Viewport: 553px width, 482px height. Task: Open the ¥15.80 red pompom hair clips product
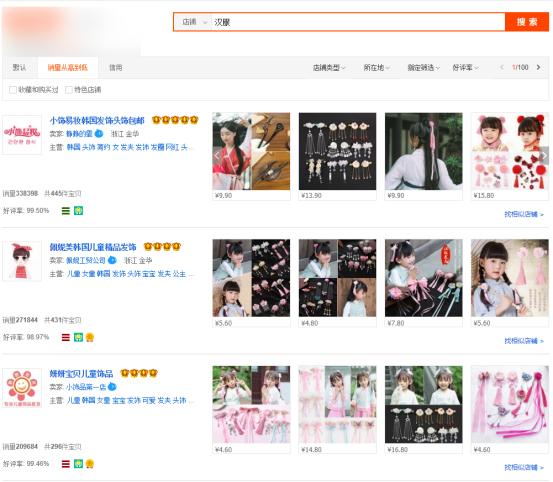pos(510,151)
